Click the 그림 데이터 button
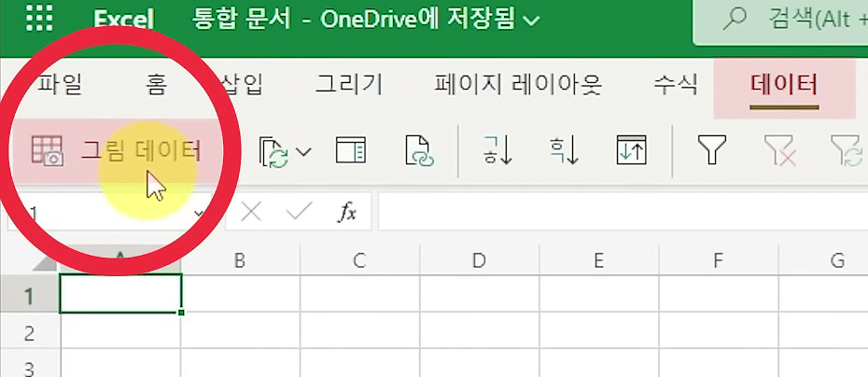This screenshot has height=377, width=868. [117, 150]
